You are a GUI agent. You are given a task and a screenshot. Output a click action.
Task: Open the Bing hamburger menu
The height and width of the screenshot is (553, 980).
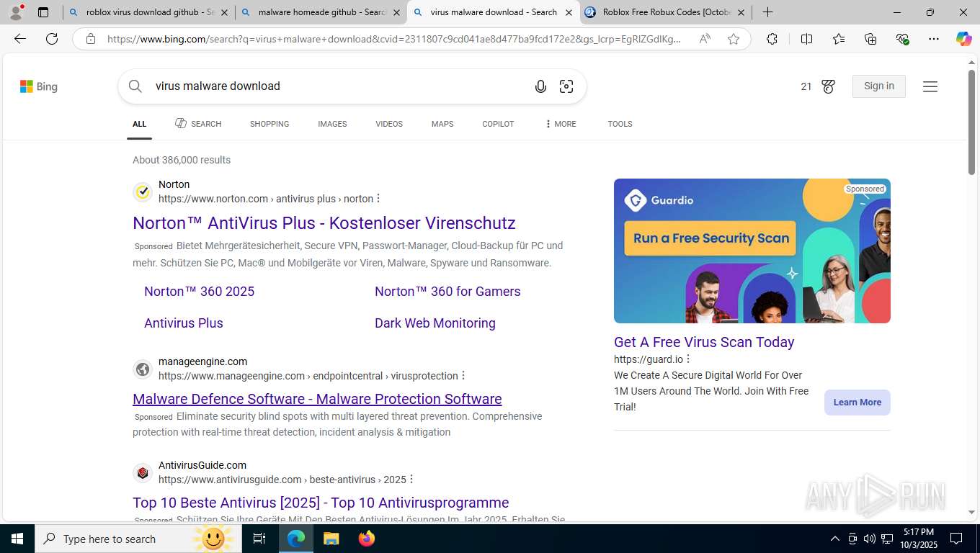(x=930, y=86)
